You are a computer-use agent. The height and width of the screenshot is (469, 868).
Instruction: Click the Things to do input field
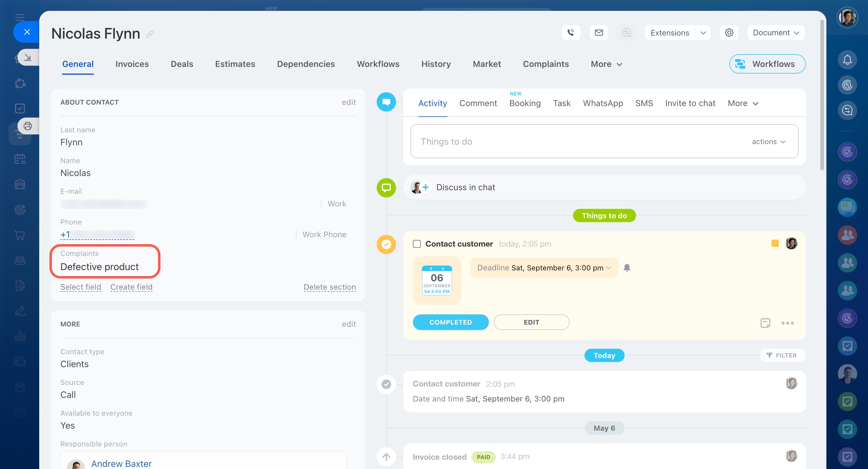click(573, 141)
